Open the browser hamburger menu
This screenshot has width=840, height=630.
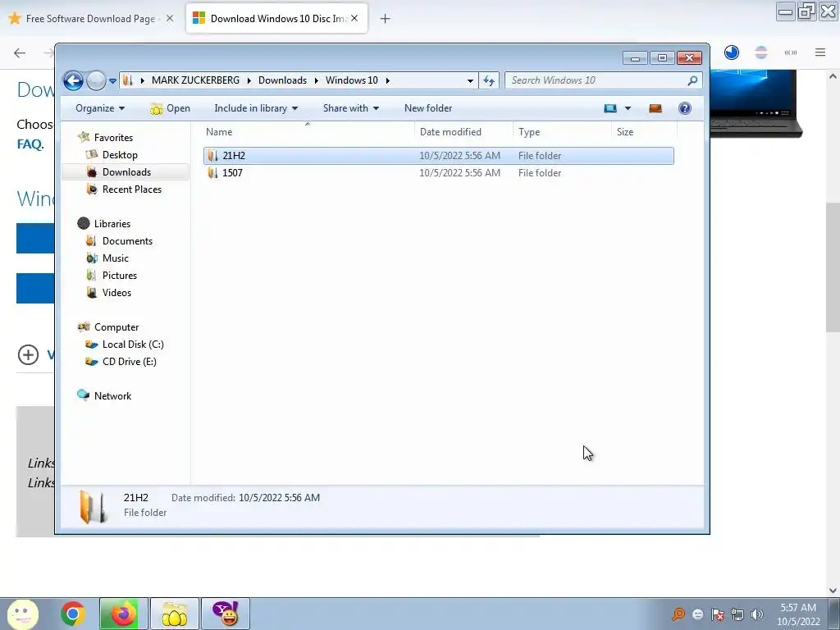(820, 52)
